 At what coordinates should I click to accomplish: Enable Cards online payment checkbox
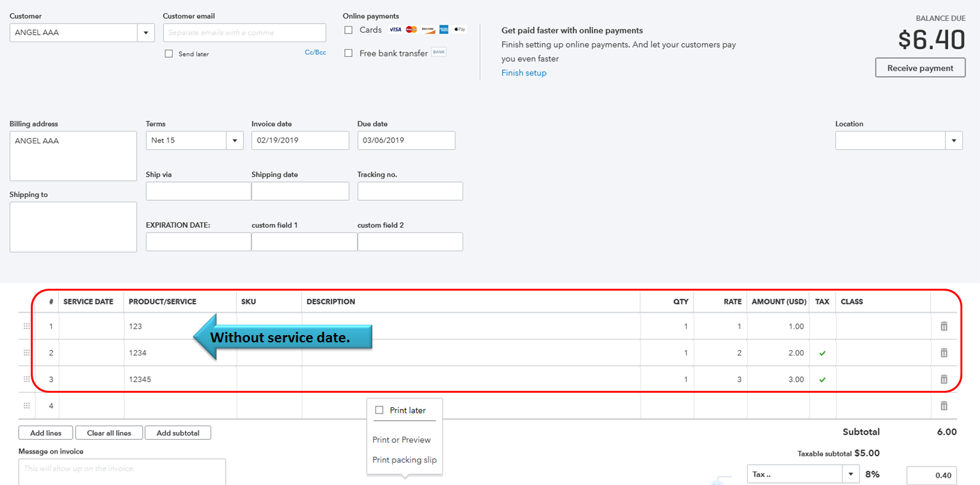[x=349, y=30]
